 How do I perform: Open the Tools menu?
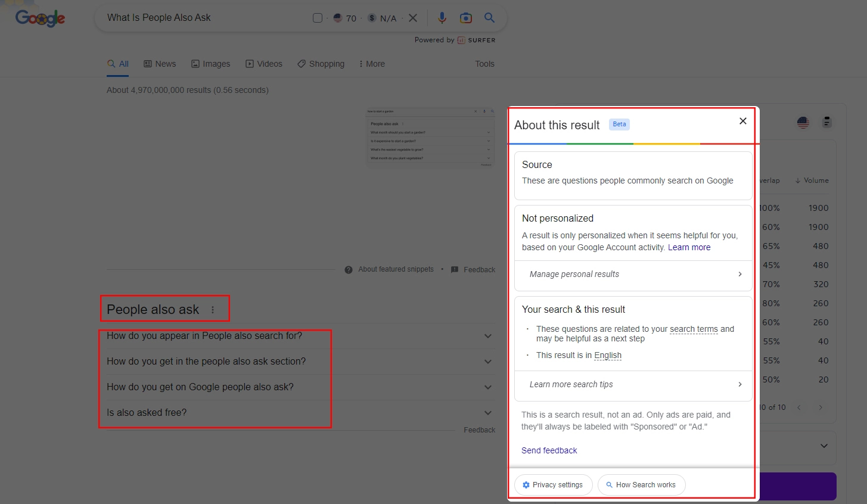[484, 64]
